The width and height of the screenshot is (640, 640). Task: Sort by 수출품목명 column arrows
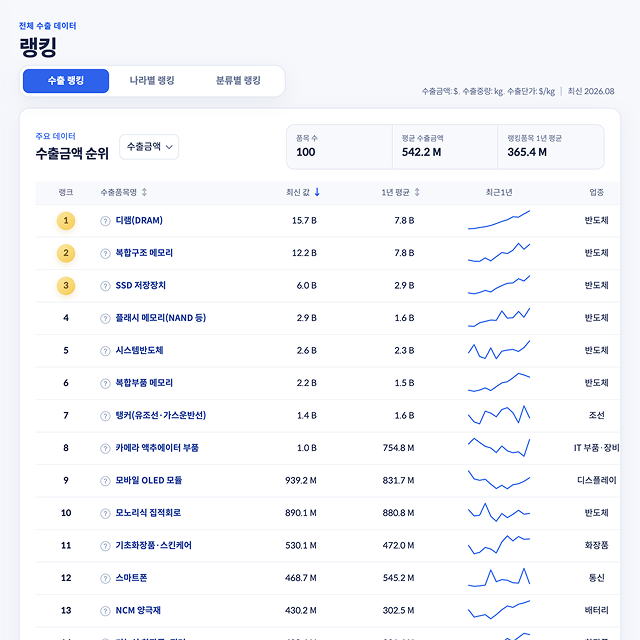144,192
